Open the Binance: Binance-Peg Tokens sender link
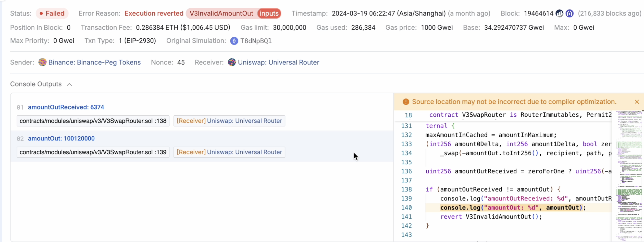Image resolution: width=644 pixels, height=242 pixels. coord(94,62)
